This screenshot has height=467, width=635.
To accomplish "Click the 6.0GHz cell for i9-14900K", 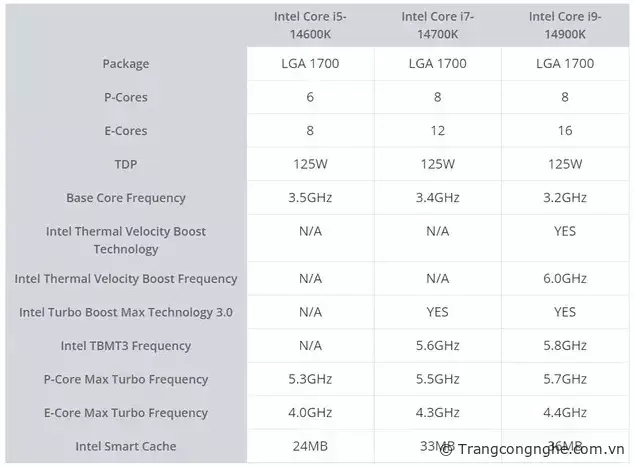I will tap(564, 279).
